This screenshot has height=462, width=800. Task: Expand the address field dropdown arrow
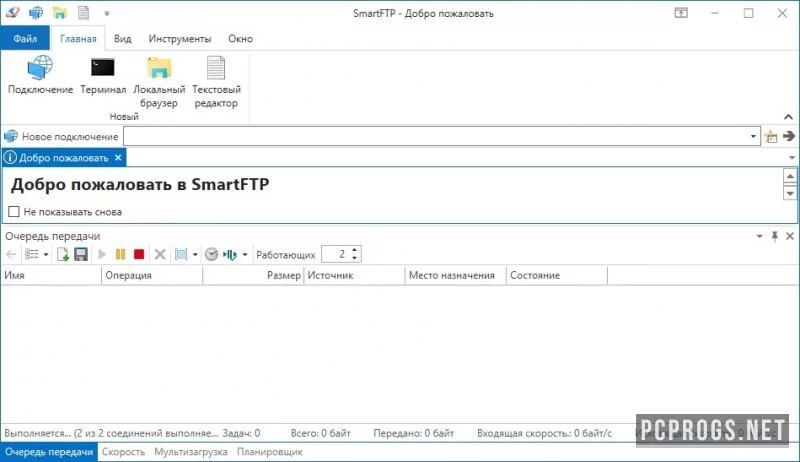(753, 136)
